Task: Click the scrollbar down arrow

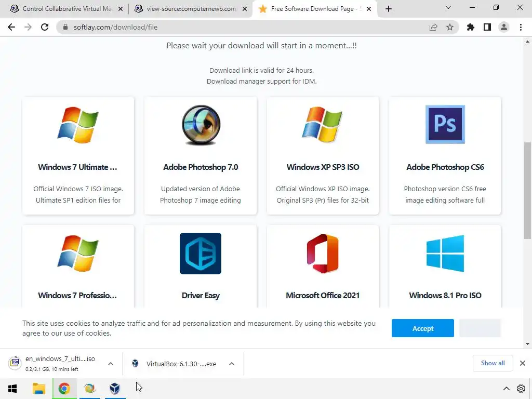Action: click(x=528, y=344)
